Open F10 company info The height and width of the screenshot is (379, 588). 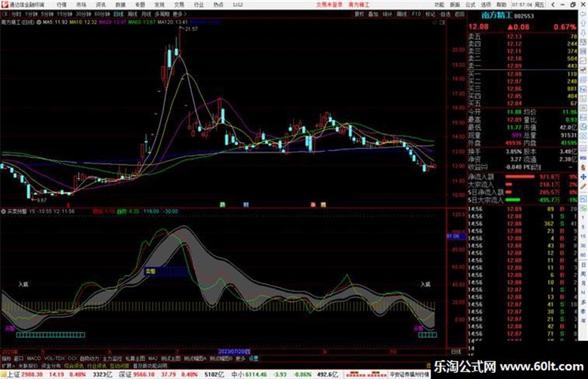416,14
